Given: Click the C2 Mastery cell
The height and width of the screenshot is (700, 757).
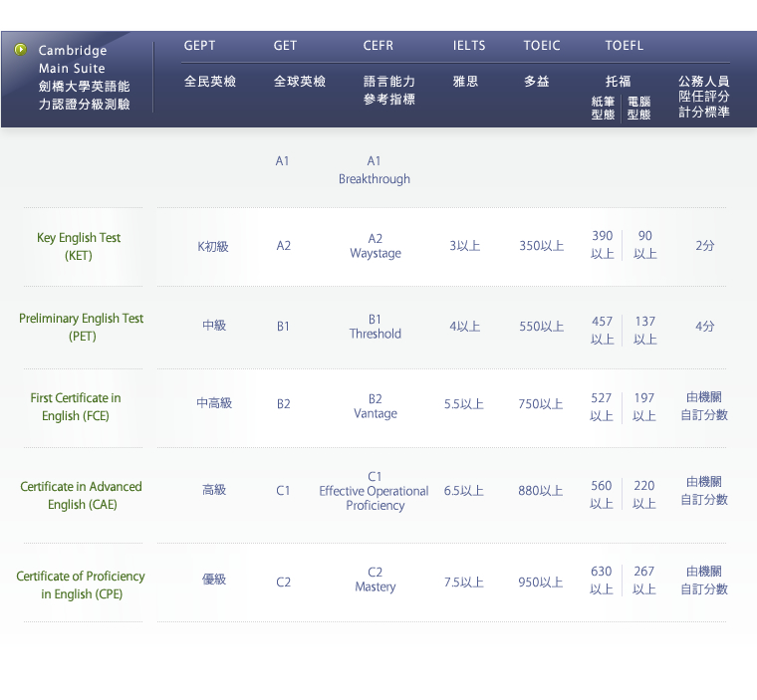Looking at the screenshot, I should pos(376,580).
